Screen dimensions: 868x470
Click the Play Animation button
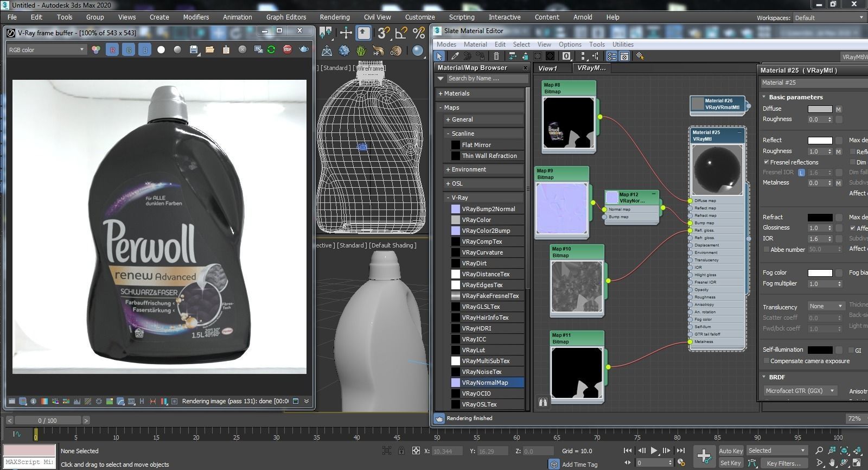click(654, 450)
